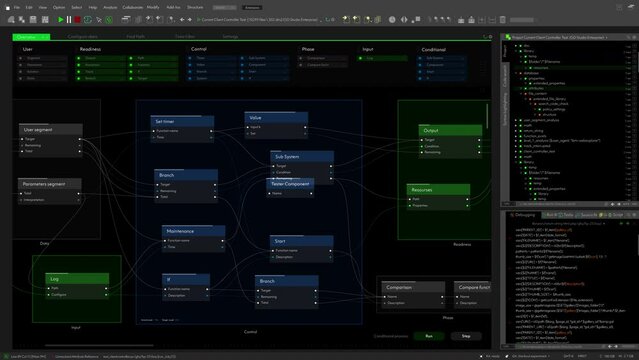The width and height of the screenshot is (639, 360).
Task: Click the stacked windows icon in toolbar
Action: (x=126, y=19)
